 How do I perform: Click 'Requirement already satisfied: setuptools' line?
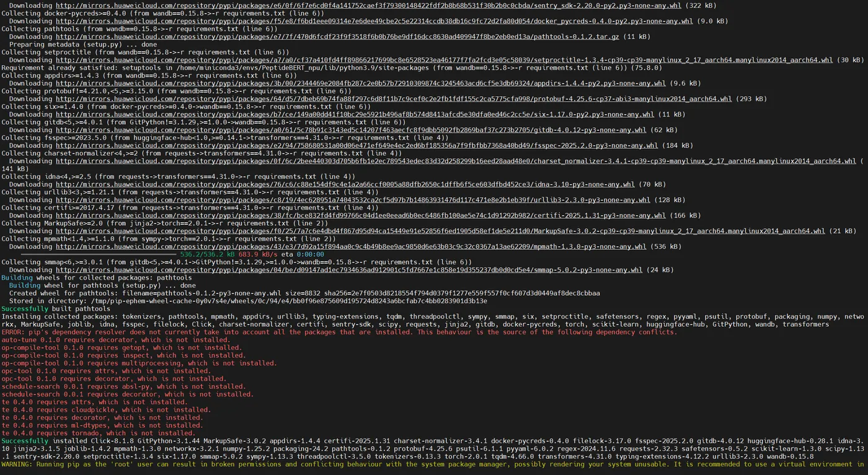click(332, 68)
